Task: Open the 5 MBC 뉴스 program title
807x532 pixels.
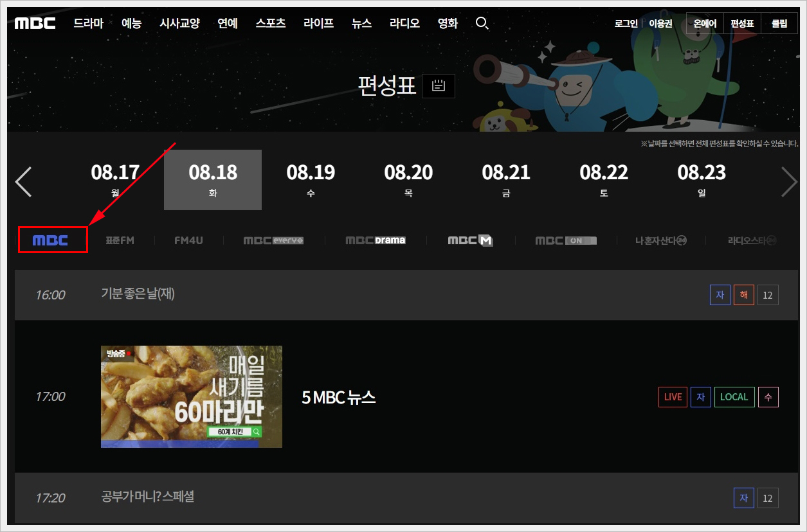Action: point(339,397)
